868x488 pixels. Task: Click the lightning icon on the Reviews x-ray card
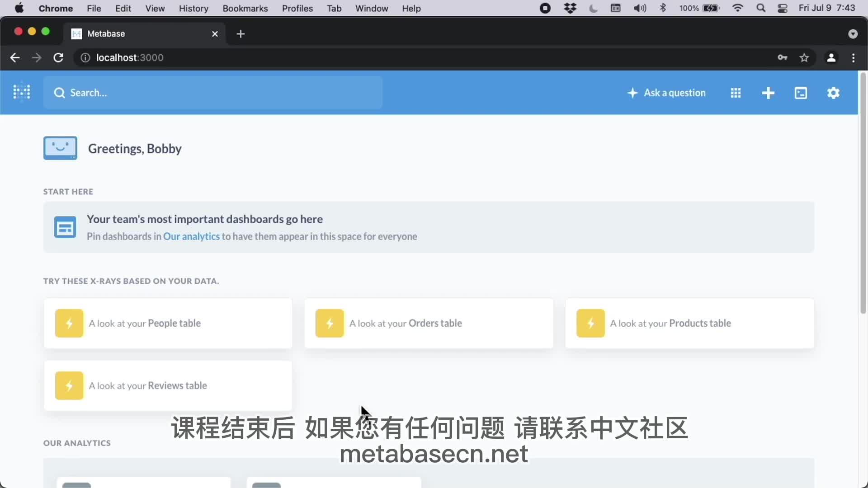click(x=69, y=385)
